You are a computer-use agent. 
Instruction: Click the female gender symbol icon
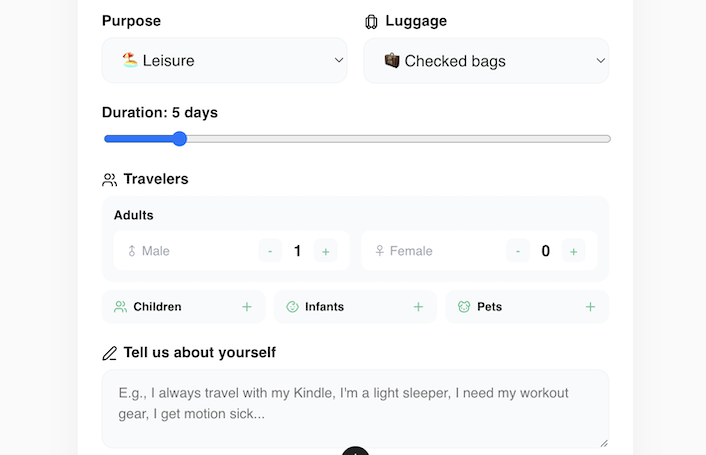(x=380, y=251)
